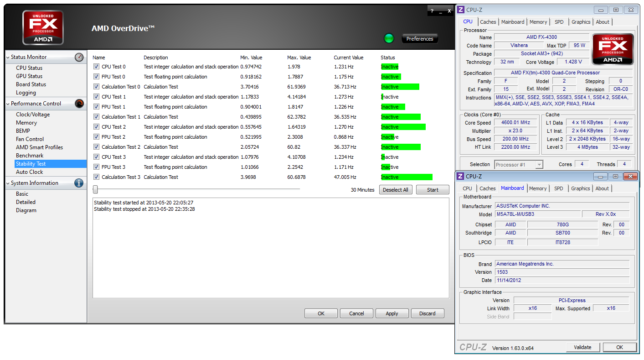Open the Processor #1 selection dropdown

pos(519,164)
